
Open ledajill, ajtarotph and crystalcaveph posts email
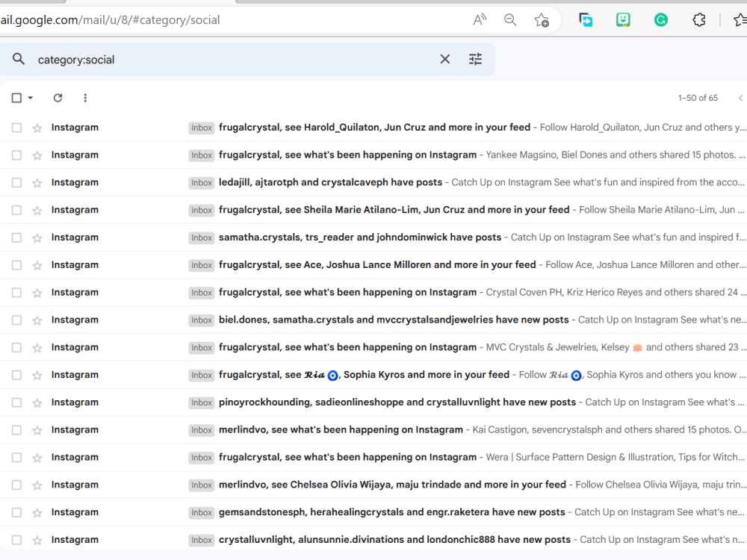(x=373, y=182)
